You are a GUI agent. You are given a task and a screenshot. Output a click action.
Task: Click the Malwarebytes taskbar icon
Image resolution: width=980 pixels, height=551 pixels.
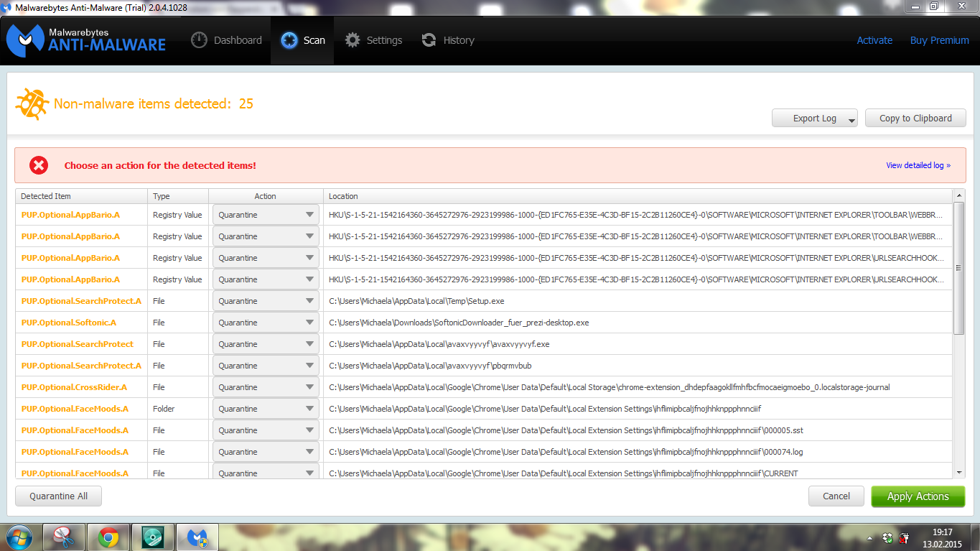click(x=197, y=537)
